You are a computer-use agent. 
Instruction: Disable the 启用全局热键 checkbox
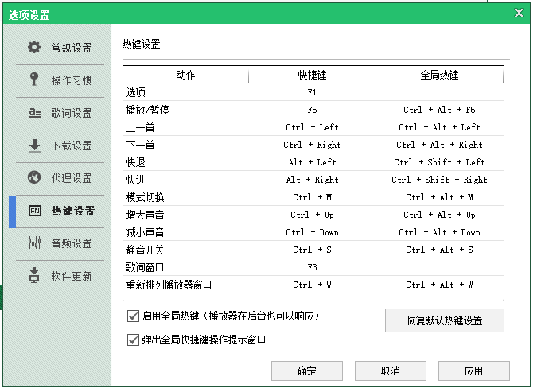click(133, 316)
